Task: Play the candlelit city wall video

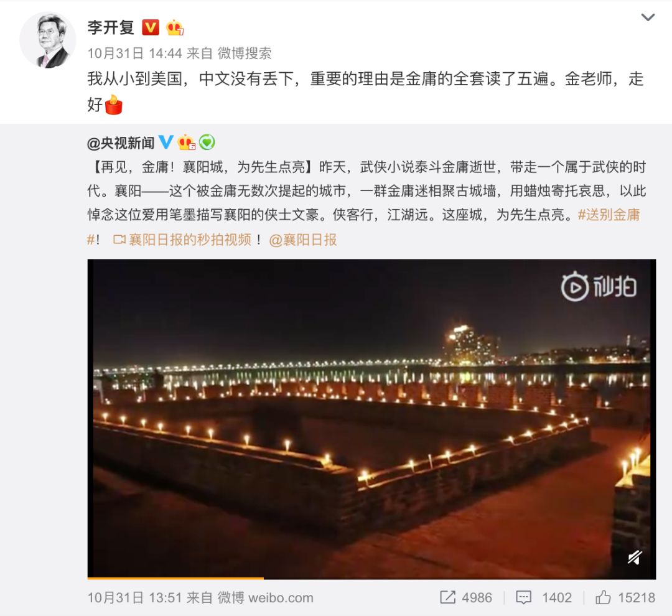Action: 371,419
